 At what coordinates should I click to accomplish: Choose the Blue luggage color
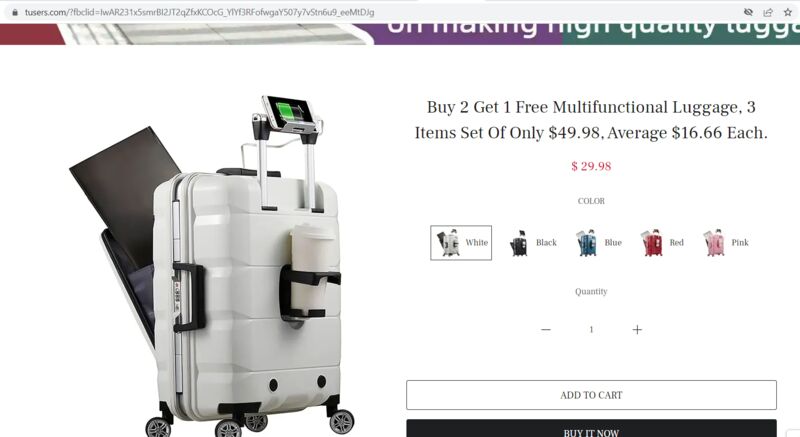click(599, 243)
